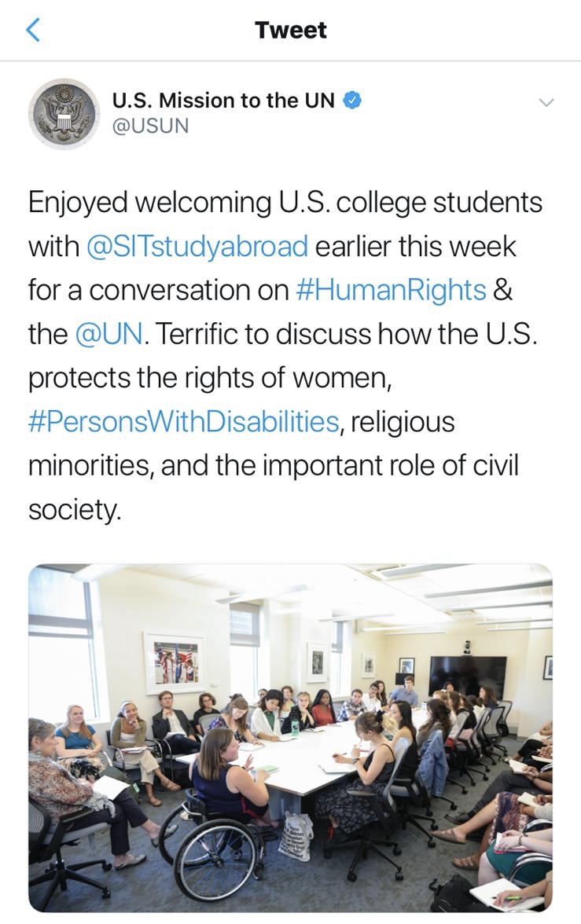Screen dimensions: 581x924
Task: Open the @SITstudyabroad mention
Action: (197, 247)
